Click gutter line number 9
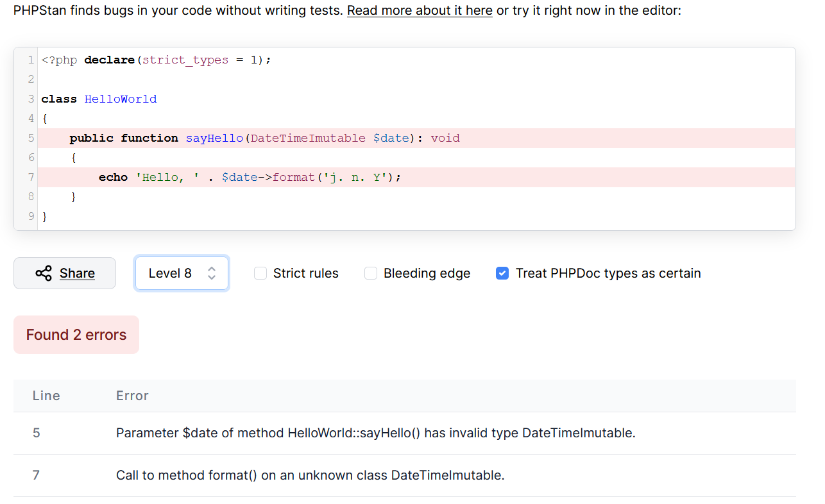The image size is (825, 504). click(31, 216)
